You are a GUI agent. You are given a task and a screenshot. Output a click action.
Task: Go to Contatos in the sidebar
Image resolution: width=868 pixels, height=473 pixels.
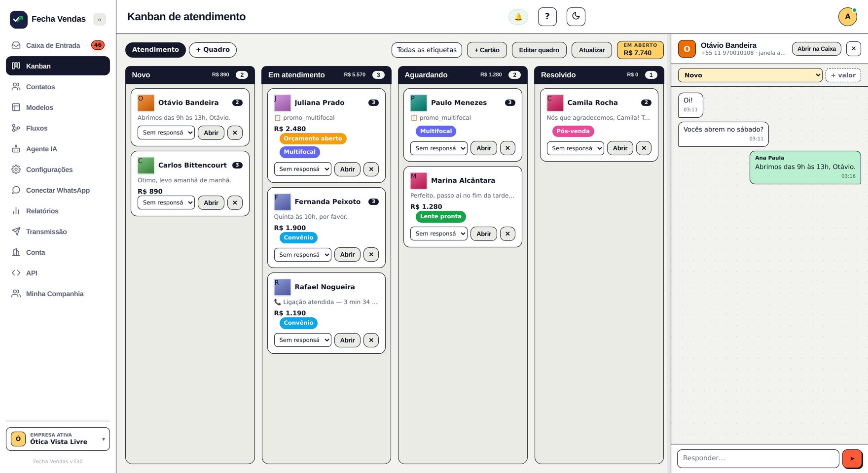pos(58,87)
